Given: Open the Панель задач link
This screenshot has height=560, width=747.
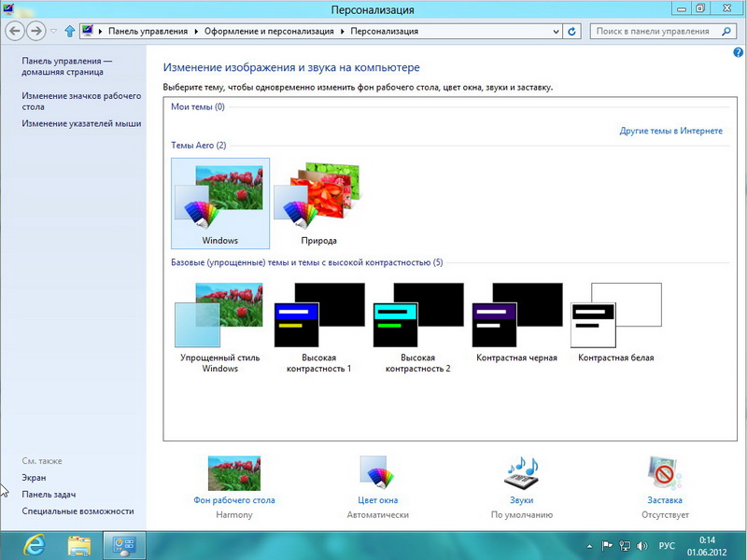Looking at the screenshot, I should pyautogui.click(x=49, y=495).
